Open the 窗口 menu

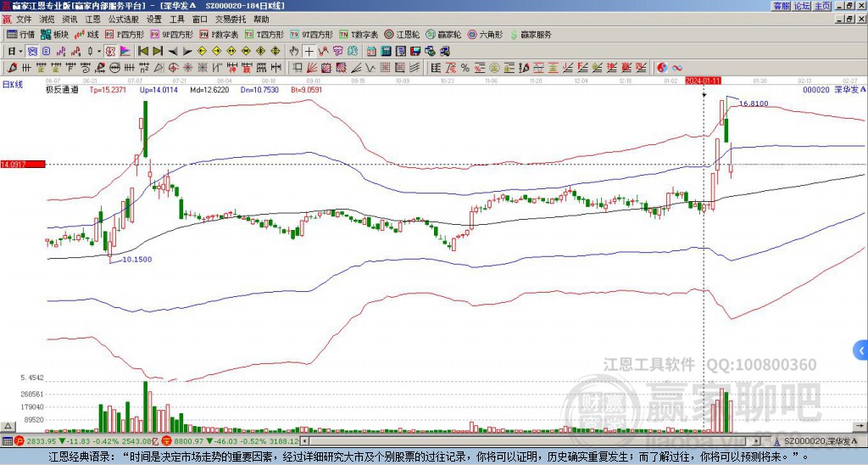(x=200, y=20)
